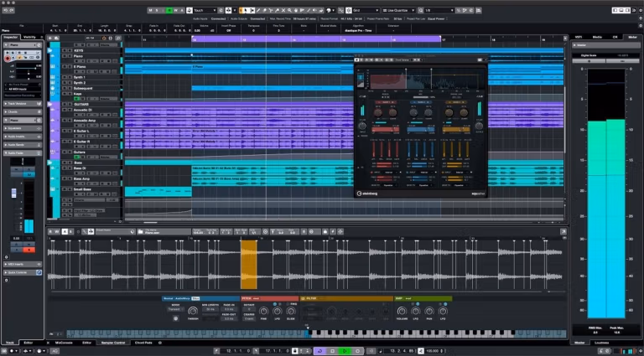
Task: Toggle green read button on Keys track
Action: (76, 99)
